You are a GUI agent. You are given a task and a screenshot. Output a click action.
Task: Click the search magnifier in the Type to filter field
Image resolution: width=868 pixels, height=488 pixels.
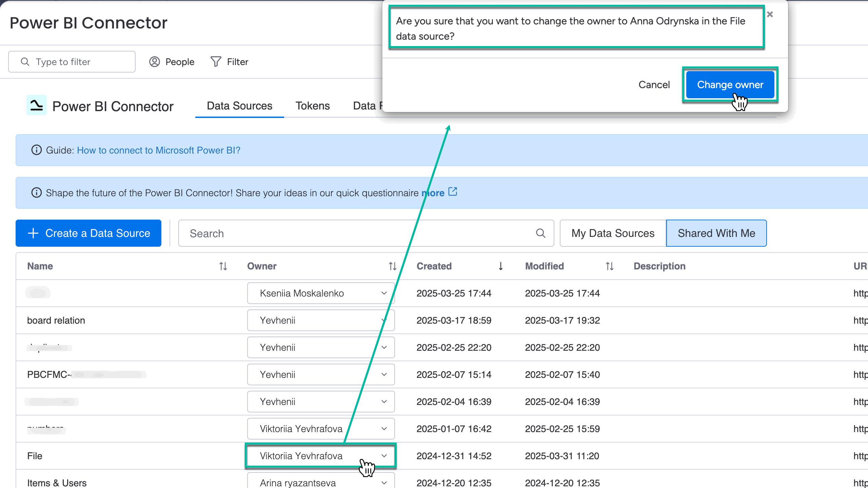click(25, 62)
